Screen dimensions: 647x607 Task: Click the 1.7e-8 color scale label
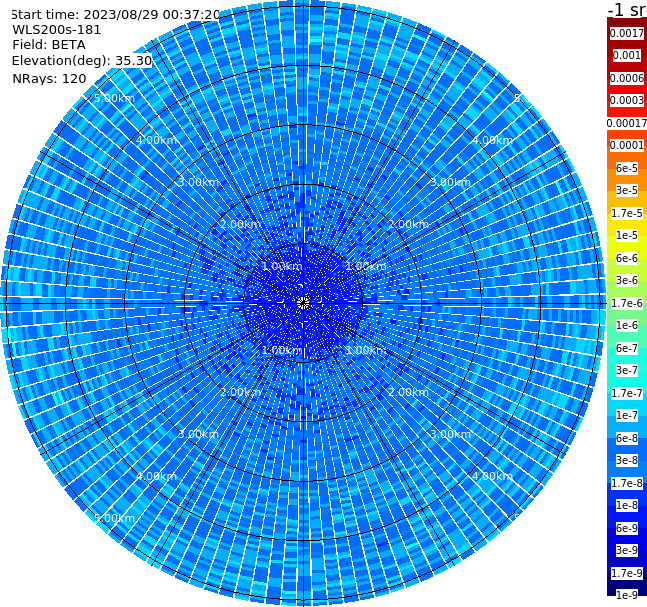click(x=626, y=483)
